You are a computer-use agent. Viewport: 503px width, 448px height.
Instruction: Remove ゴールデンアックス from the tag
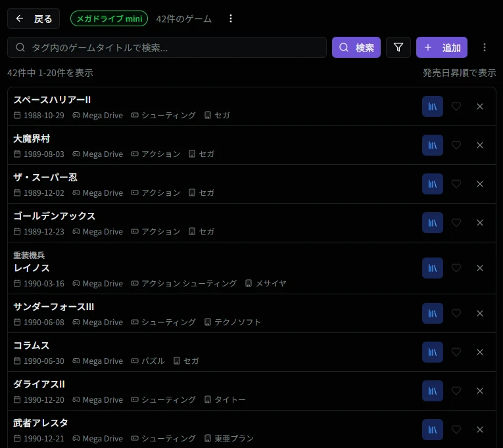(x=480, y=223)
